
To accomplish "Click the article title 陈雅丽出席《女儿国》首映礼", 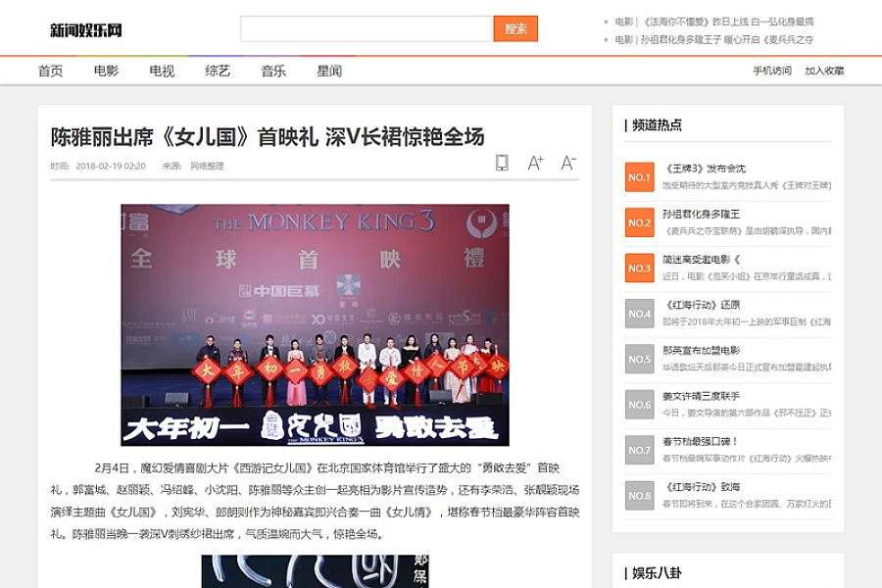I will point(268,137).
